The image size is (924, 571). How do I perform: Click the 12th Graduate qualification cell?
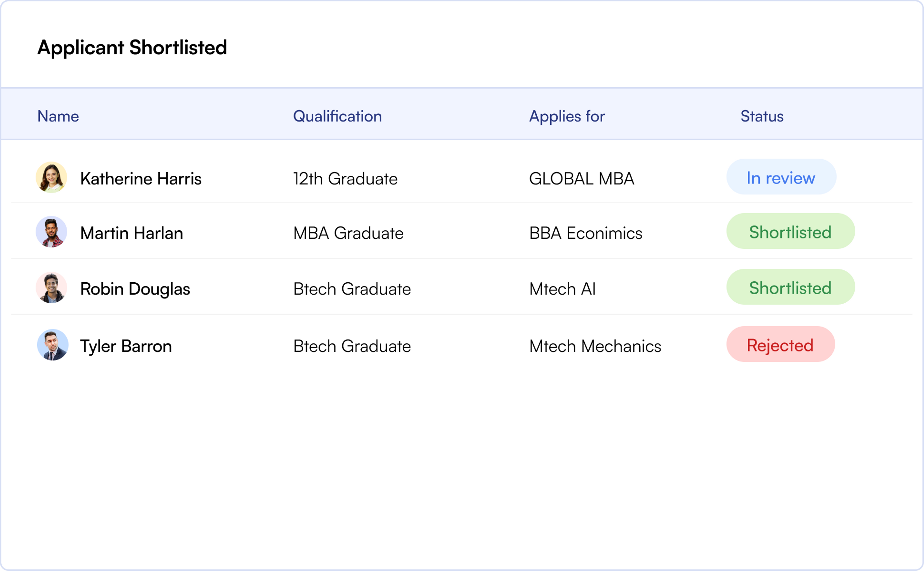pos(345,179)
